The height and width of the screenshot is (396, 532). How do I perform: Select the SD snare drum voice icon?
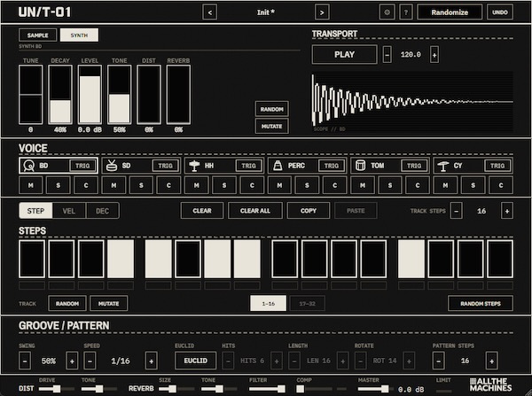(x=112, y=166)
